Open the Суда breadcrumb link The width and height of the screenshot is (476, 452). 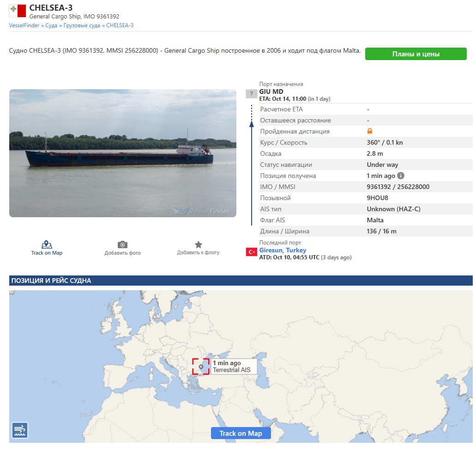[x=51, y=25]
